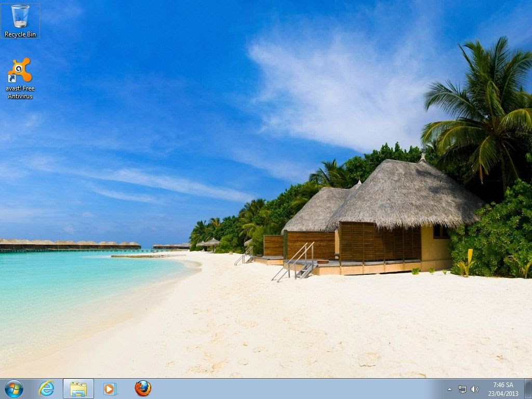Open the clock showing 7:46 SA
The width and height of the screenshot is (532, 399).
[x=503, y=385]
